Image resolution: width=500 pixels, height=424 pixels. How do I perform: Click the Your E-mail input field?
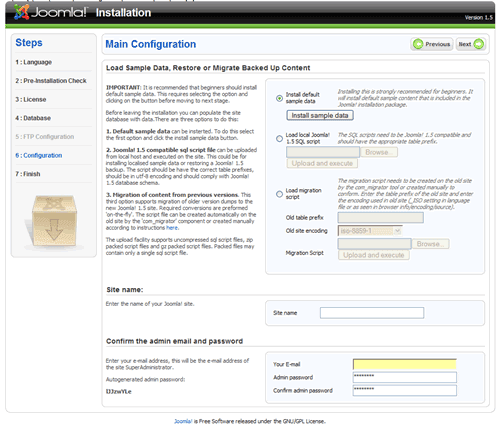pyautogui.click(x=405, y=364)
